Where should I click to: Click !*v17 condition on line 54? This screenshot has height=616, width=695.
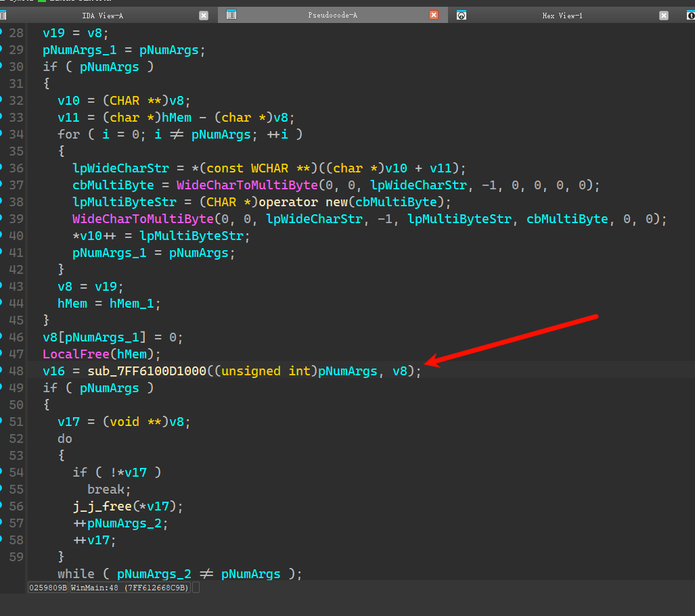click(128, 473)
